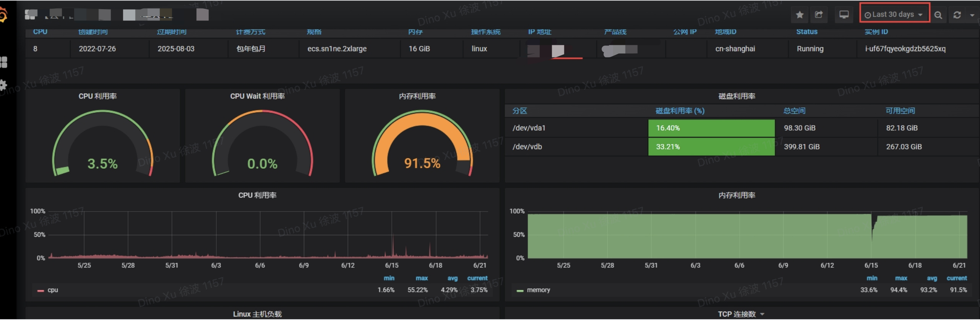Click the Grafana logo icon

click(3, 15)
